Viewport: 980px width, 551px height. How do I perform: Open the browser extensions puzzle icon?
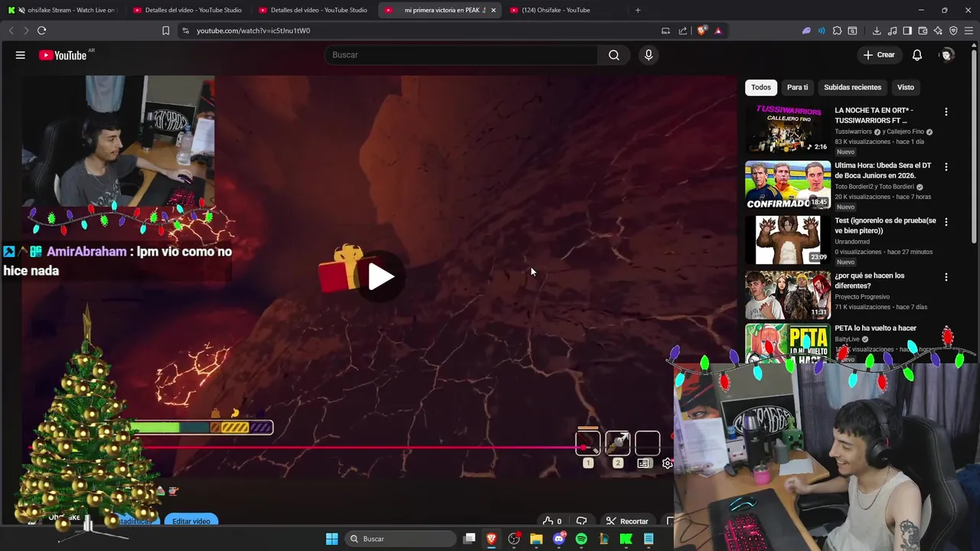837,31
